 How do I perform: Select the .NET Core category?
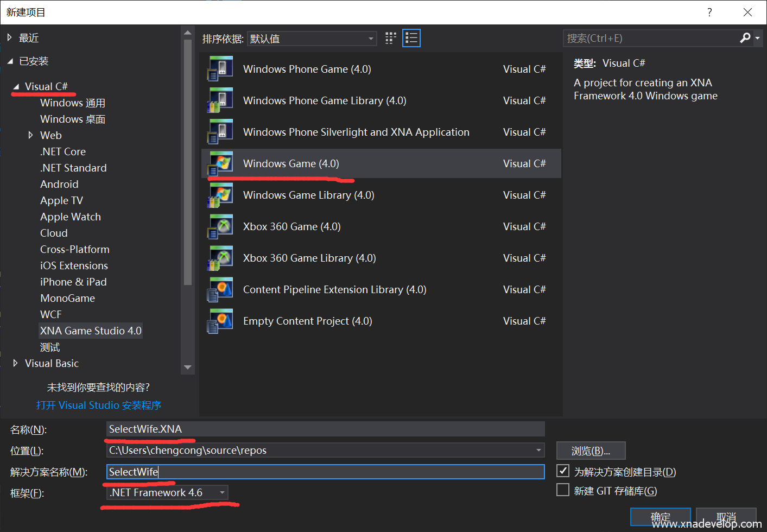pyautogui.click(x=63, y=151)
